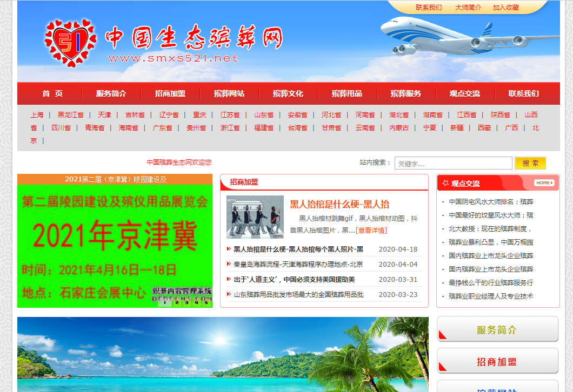573x392 pixels.
Task: Open the coffin dance article thumbnail
Action: click(x=255, y=217)
